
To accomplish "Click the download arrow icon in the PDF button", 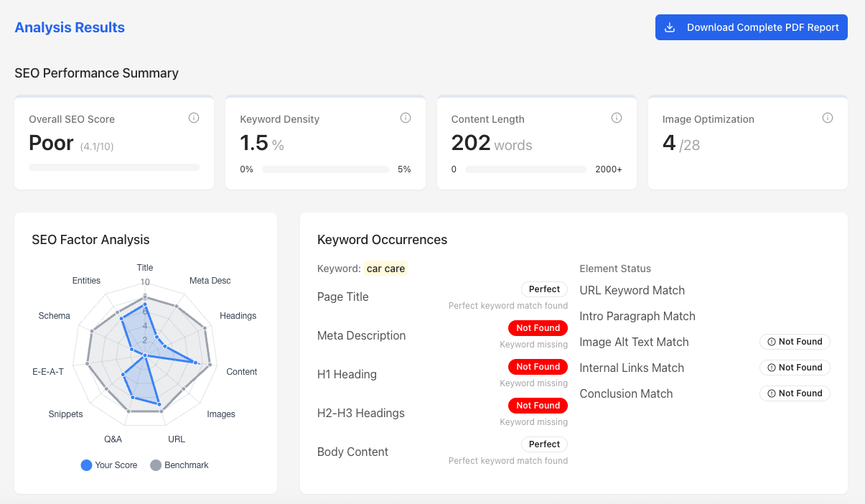I will (x=670, y=27).
